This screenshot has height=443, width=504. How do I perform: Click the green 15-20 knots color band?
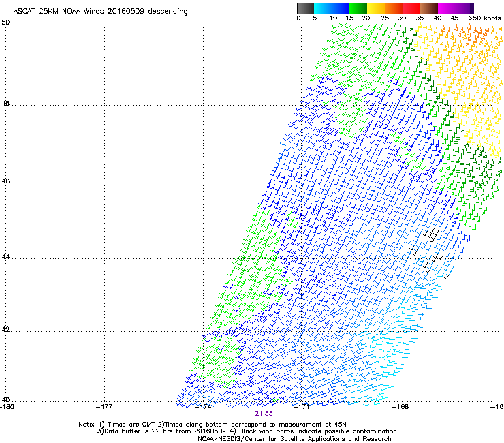(358, 8)
